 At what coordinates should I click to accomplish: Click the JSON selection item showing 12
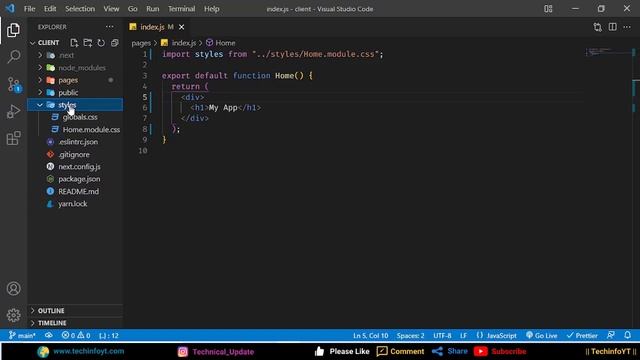click(x=109, y=336)
